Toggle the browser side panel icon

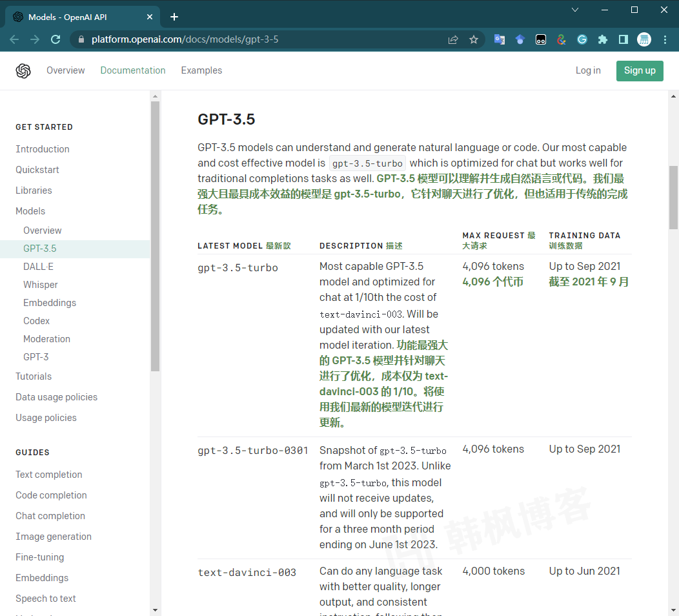623,39
